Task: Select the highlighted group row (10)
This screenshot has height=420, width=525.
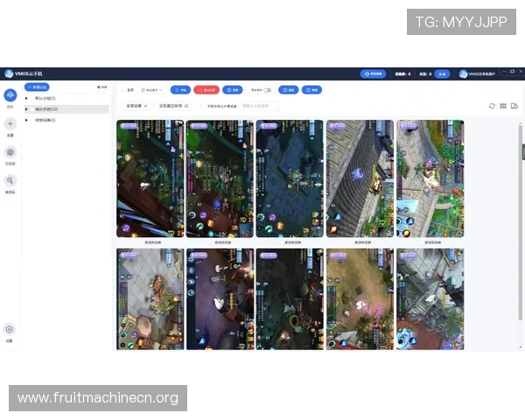Action: (66, 109)
